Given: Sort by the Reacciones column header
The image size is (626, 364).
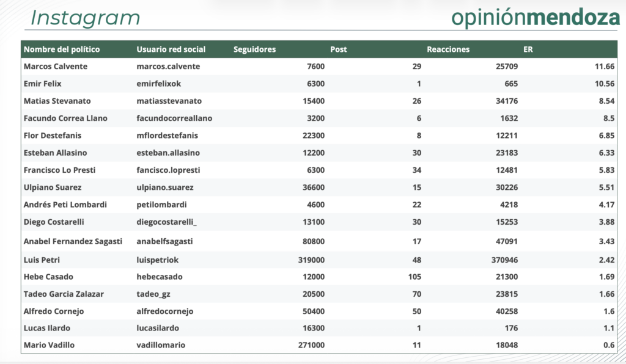Looking at the screenshot, I should pyautogui.click(x=448, y=49).
